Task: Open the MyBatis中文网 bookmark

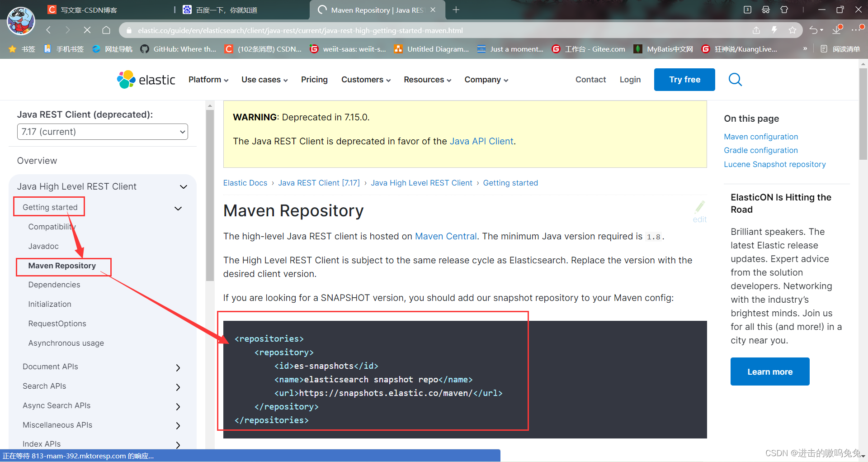Action: click(x=663, y=49)
